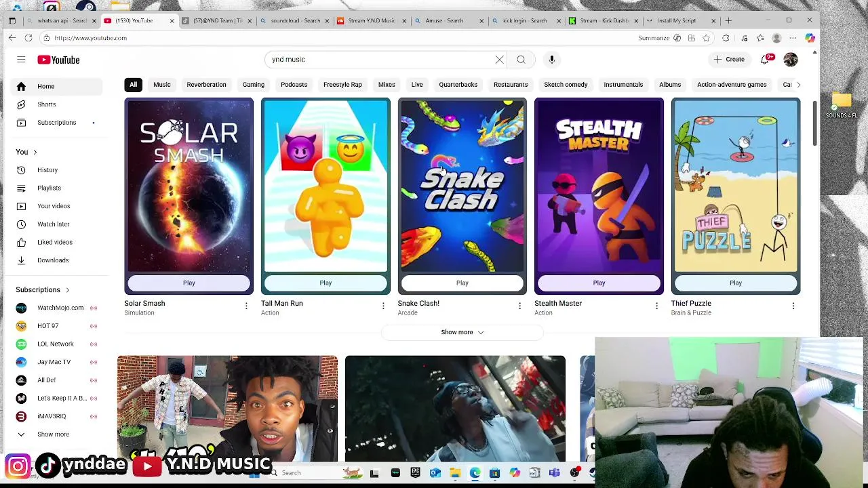Open new browser tab with plus
Viewport: 868px width, 488px height.
tap(728, 20)
